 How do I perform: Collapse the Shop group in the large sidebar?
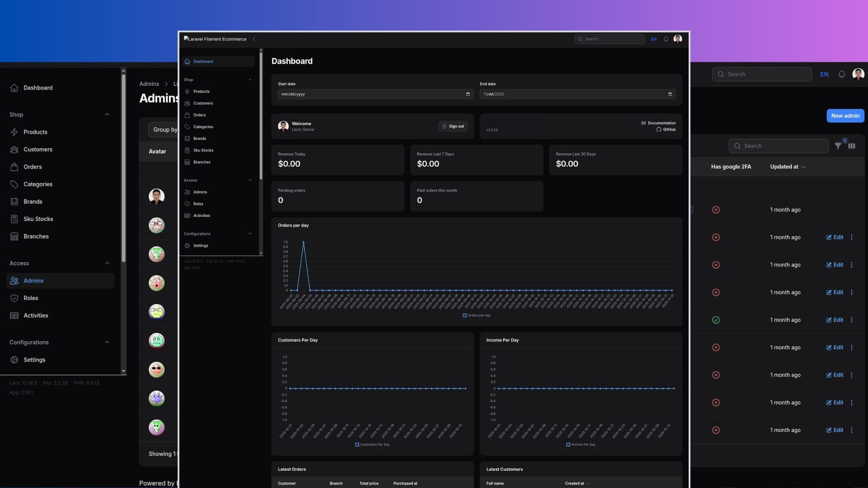pos(107,115)
